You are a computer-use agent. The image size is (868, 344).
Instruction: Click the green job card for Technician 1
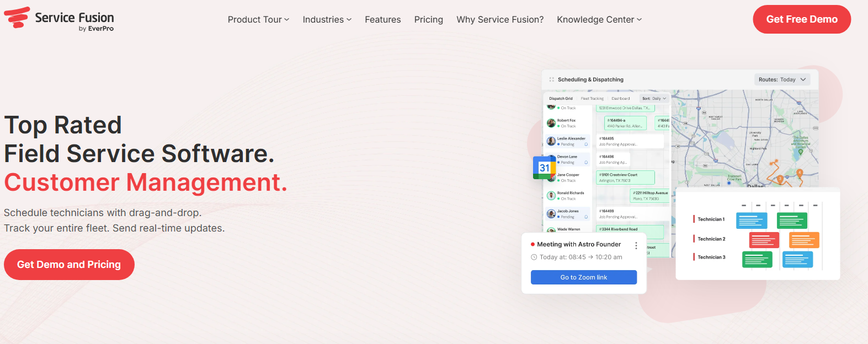(792, 221)
